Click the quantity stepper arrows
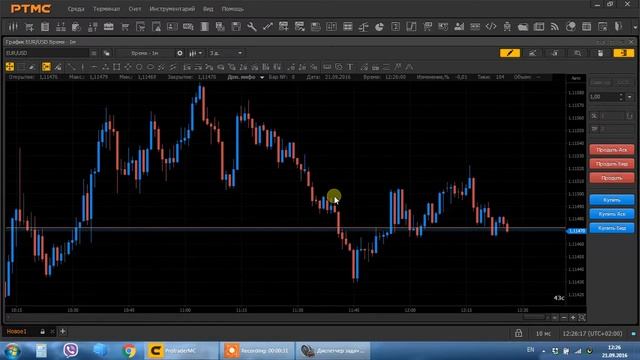640x360 pixels. (621, 97)
